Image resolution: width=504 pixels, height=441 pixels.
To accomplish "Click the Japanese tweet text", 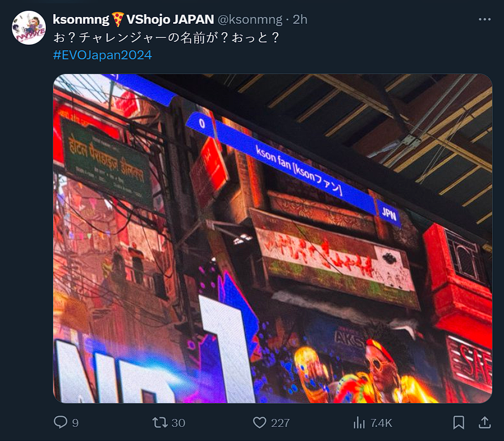I will tap(166, 37).
